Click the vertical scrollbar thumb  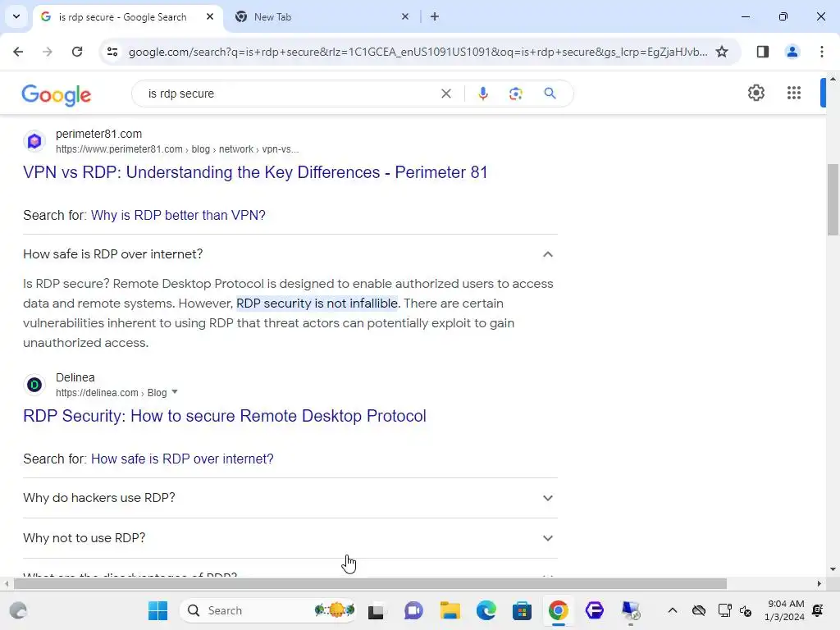point(833,199)
